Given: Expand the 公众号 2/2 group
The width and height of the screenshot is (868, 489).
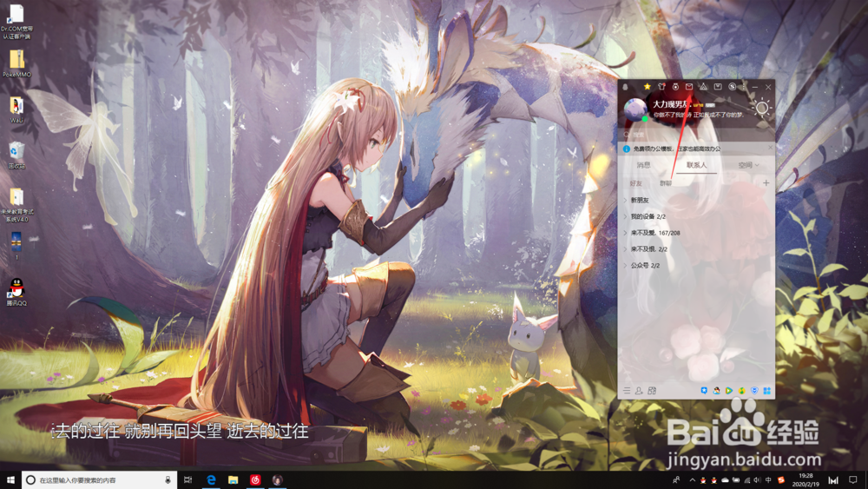Looking at the screenshot, I should 696,265.
